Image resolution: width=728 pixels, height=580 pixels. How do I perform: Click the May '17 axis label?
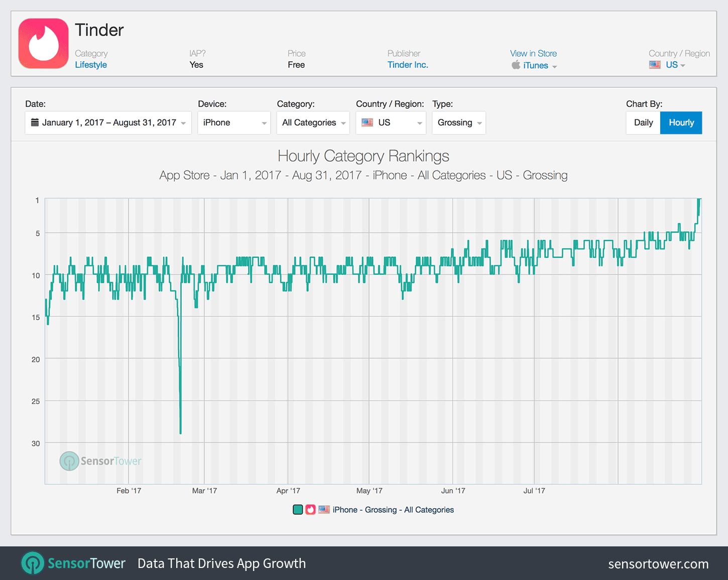370,491
